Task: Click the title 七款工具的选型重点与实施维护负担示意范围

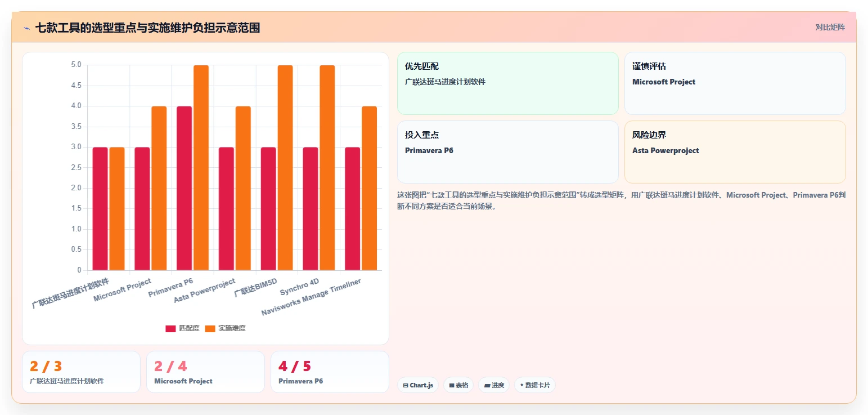Action: coord(147,28)
